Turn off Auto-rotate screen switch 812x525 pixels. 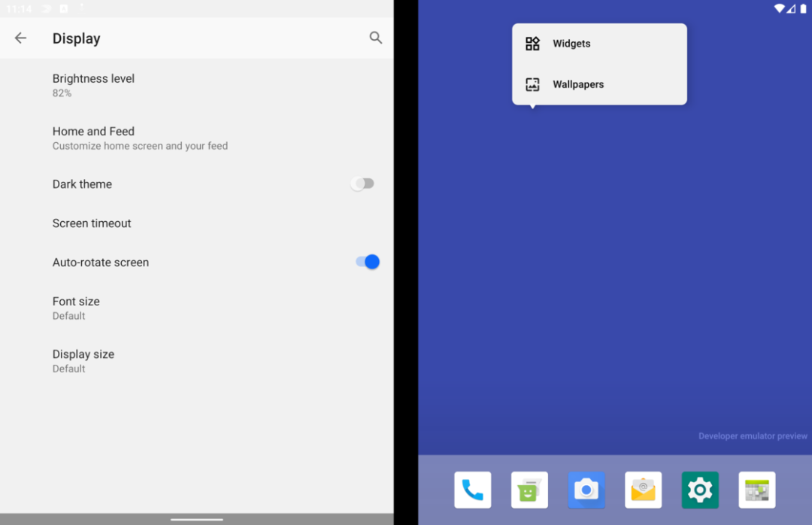[x=368, y=262]
